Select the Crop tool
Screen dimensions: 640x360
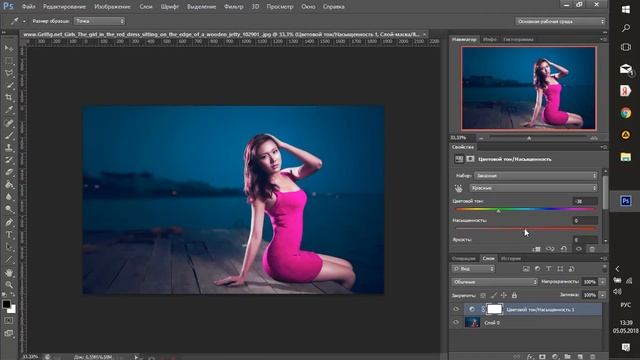pos(9,97)
